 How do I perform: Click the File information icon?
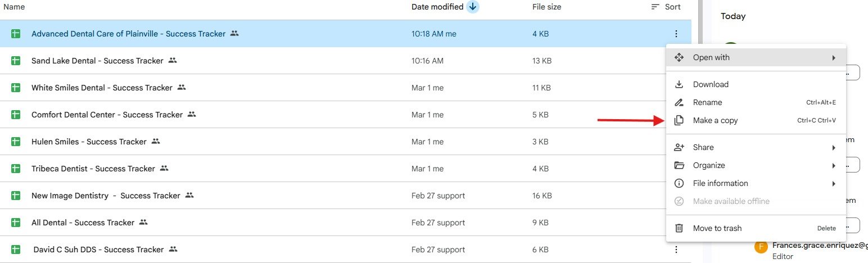pyautogui.click(x=679, y=183)
